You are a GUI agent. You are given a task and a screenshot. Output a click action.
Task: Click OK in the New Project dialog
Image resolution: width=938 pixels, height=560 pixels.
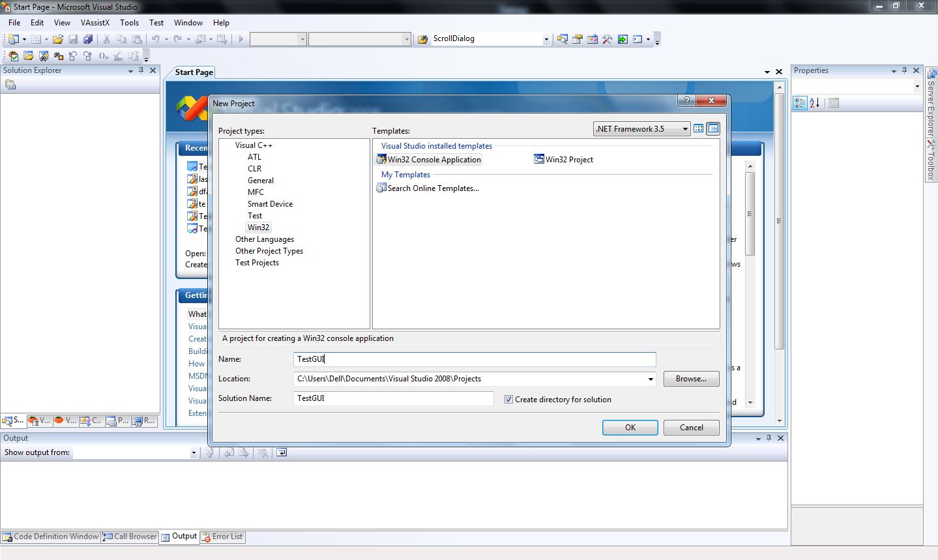click(x=630, y=428)
